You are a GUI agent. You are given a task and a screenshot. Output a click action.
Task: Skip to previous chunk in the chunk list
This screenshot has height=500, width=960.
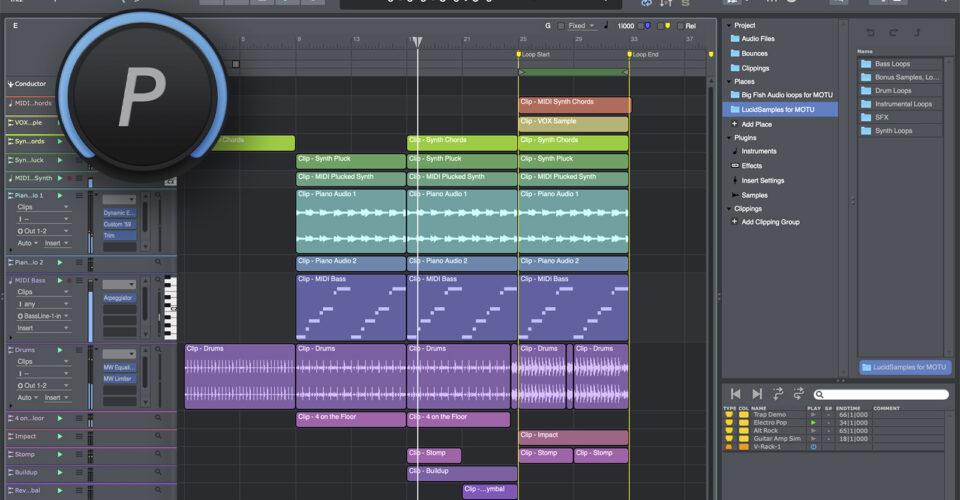coord(736,394)
